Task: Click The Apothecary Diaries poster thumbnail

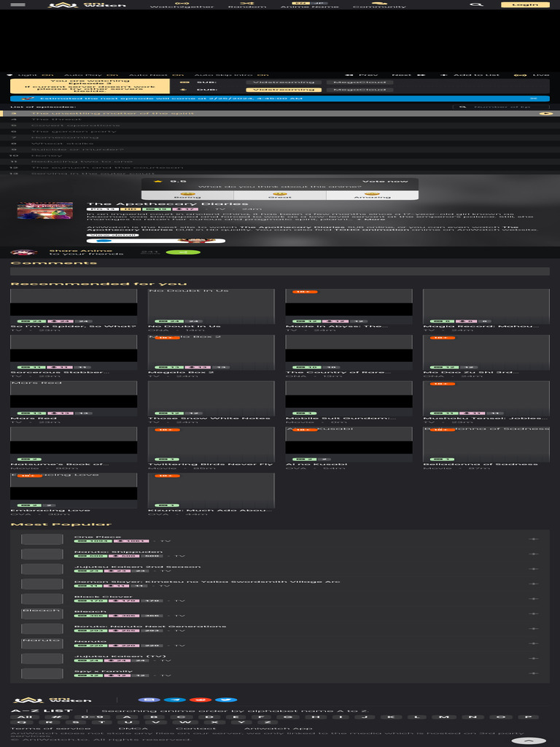Action: [x=44, y=211]
